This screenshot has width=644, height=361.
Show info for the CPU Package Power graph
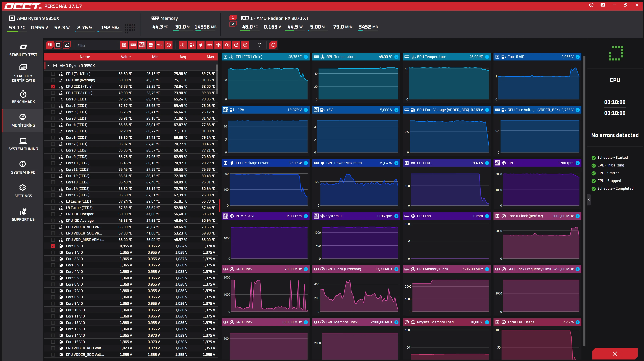[x=306, y=163]
